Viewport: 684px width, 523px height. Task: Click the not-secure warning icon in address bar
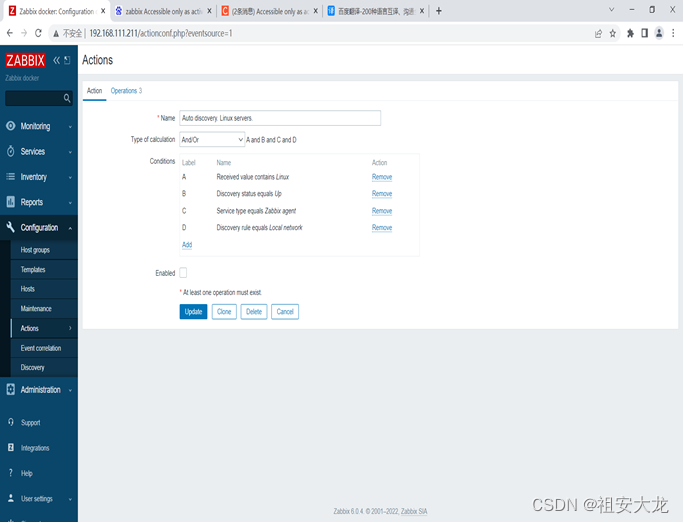tap(56, 34)
